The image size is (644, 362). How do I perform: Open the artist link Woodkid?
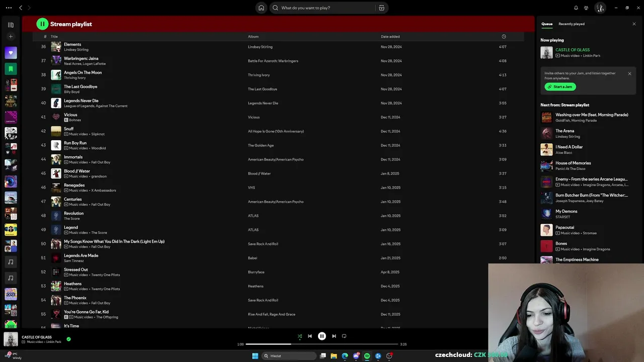99,148
